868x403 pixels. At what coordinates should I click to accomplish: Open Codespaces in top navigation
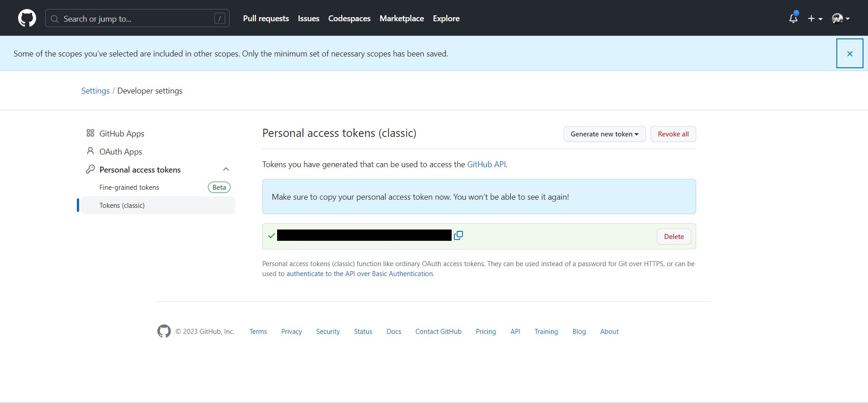click(x=349, y=19)
